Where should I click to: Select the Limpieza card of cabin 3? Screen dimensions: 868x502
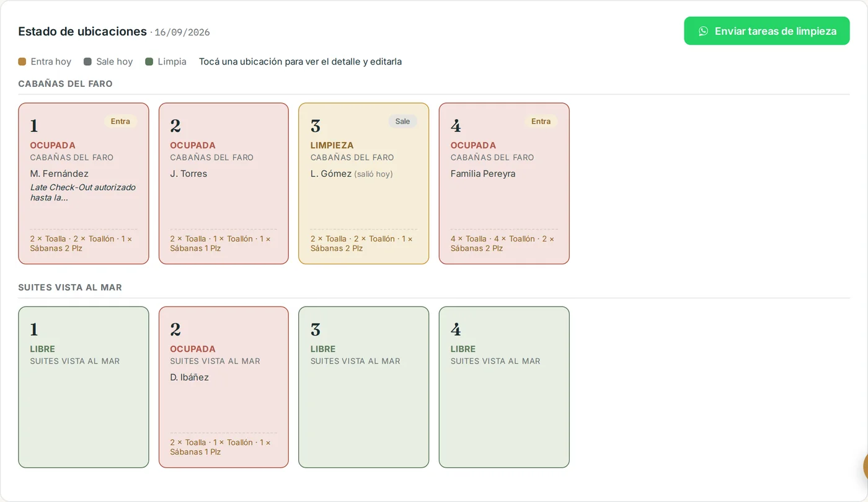coord(364,184)
